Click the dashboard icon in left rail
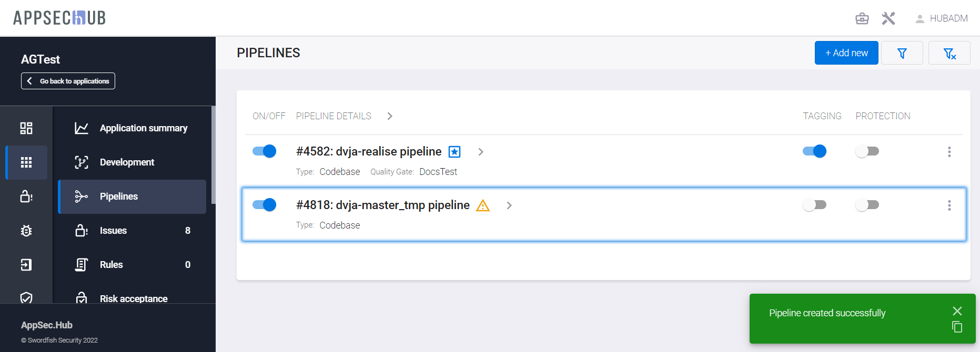This screenshot has width=980, height=352. [26, 128]
